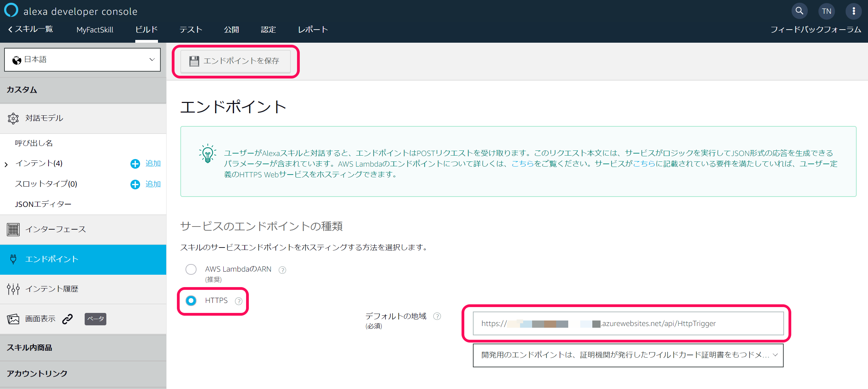This screenshot has width=868, height=389.
Task: Add a new intent with the plus icon
Action: point(135,164)
